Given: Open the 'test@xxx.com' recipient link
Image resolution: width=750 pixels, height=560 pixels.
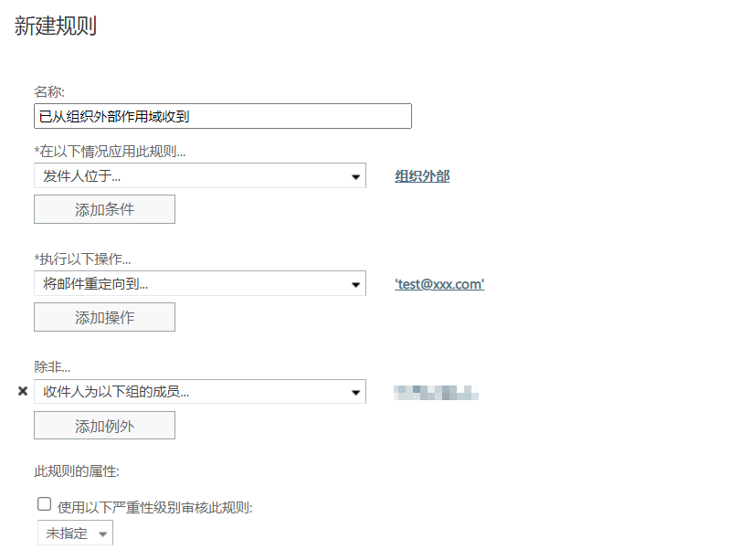Looking at the screenshot, I should pos(439,284).
